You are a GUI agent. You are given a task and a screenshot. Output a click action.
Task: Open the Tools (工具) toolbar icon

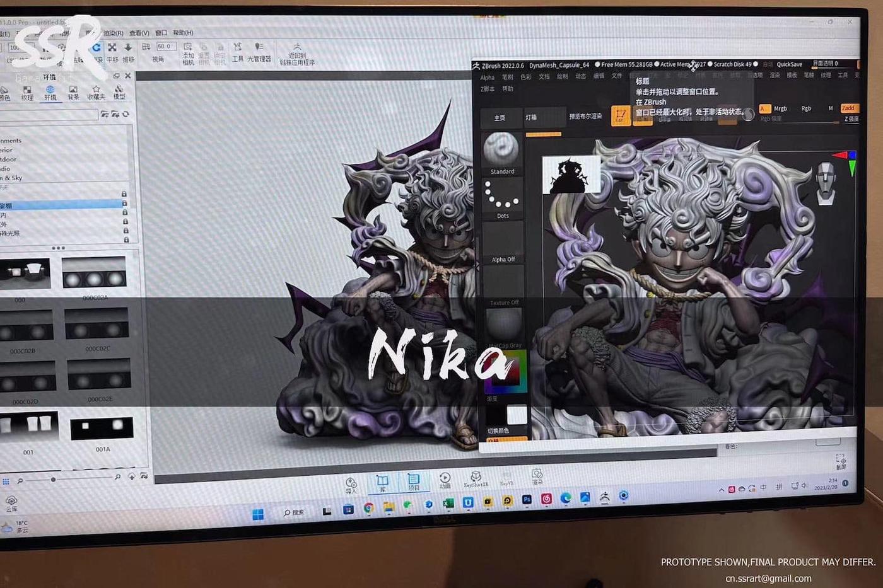(x=237, y=52)
